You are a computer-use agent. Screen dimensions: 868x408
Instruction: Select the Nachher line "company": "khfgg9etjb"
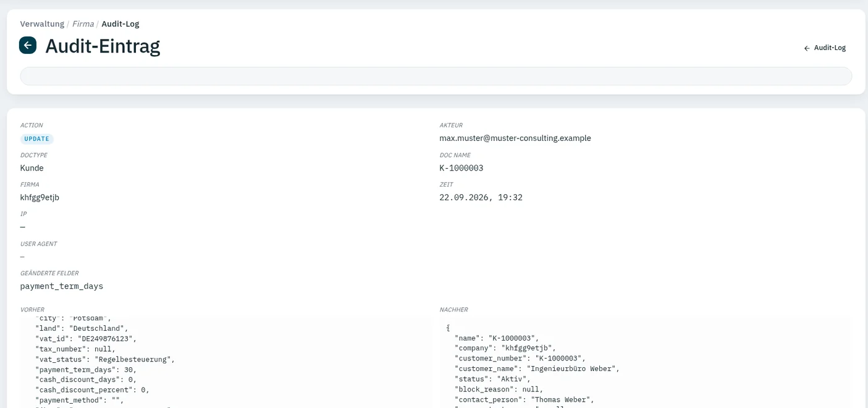(504, 348)
